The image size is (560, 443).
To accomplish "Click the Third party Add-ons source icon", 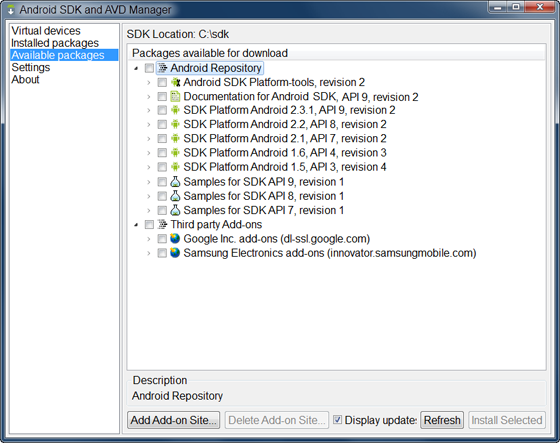I will point(162,224).
